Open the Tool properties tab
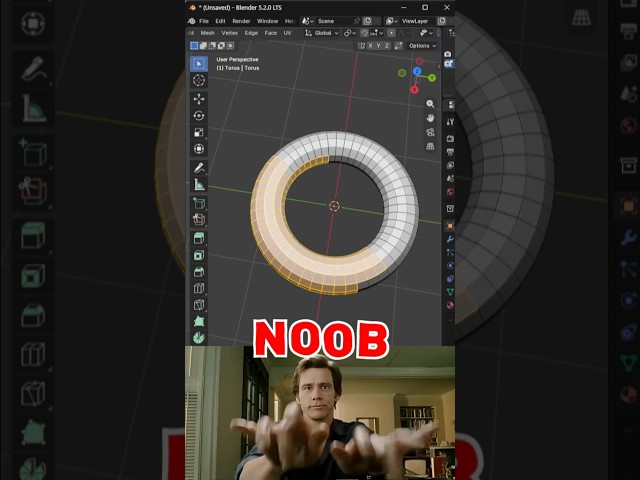Image resolution: width=640 pixels, height=480 pixels. [450, 122]
